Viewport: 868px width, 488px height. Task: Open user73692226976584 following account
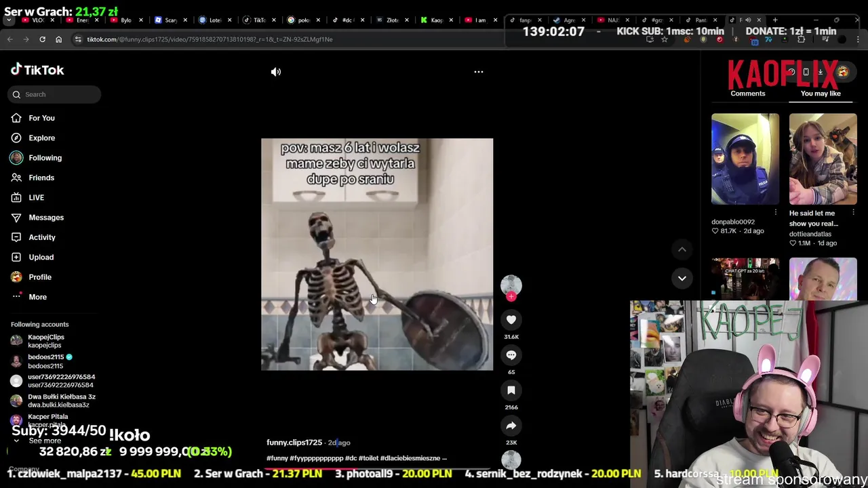(x=61, y=381)
